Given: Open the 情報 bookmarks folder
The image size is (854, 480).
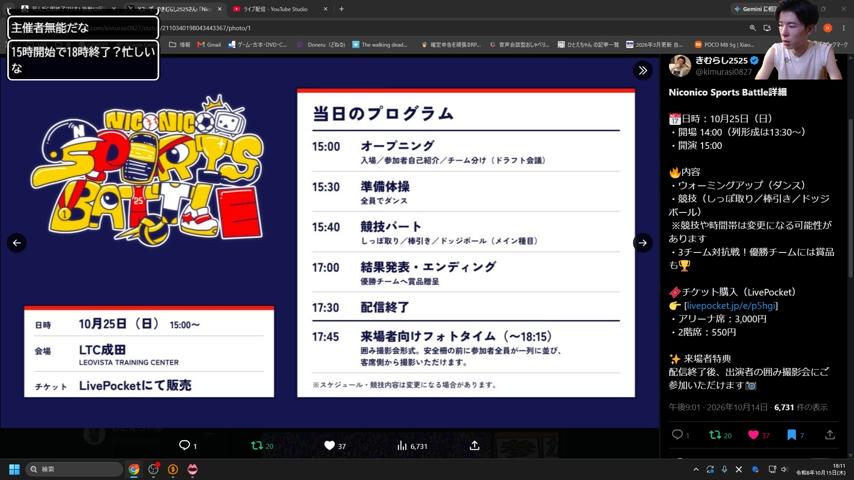Looking at the screenshot, I should click(180, 45).
